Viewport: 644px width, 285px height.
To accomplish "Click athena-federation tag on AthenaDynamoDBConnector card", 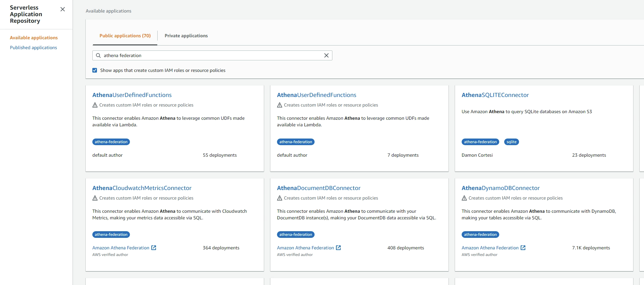I will coord(480,235).
